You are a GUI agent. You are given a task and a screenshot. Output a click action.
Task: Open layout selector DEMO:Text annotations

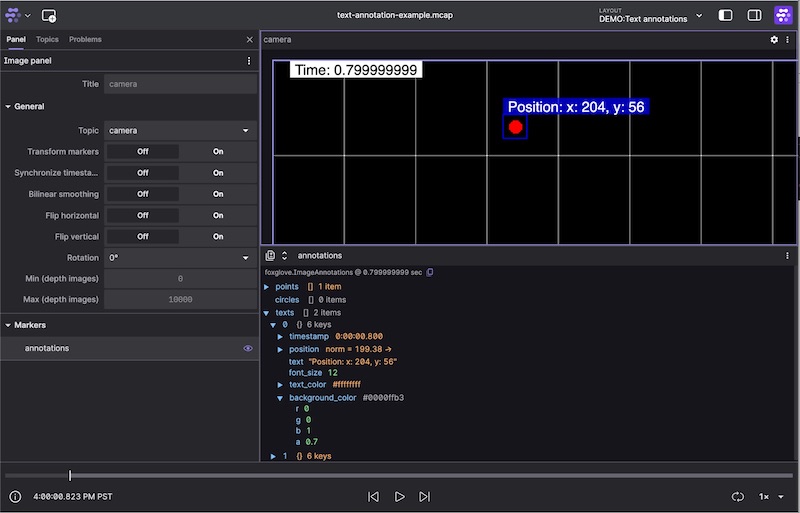coord(651,15)
